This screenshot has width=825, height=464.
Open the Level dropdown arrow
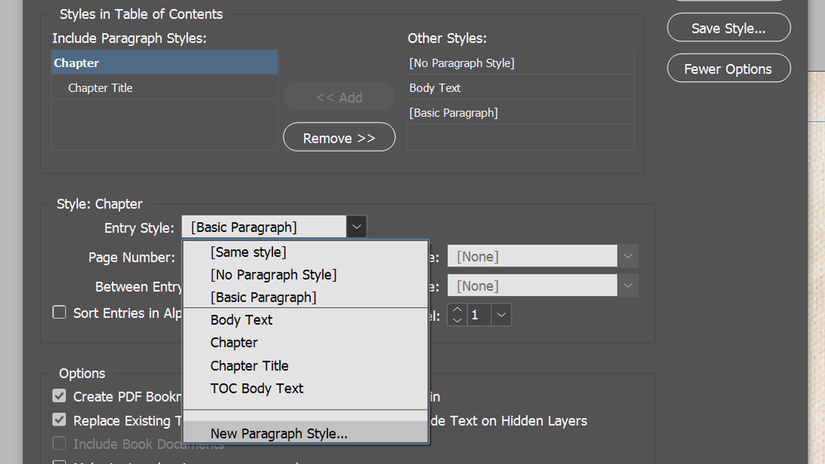tap(502, 315)
